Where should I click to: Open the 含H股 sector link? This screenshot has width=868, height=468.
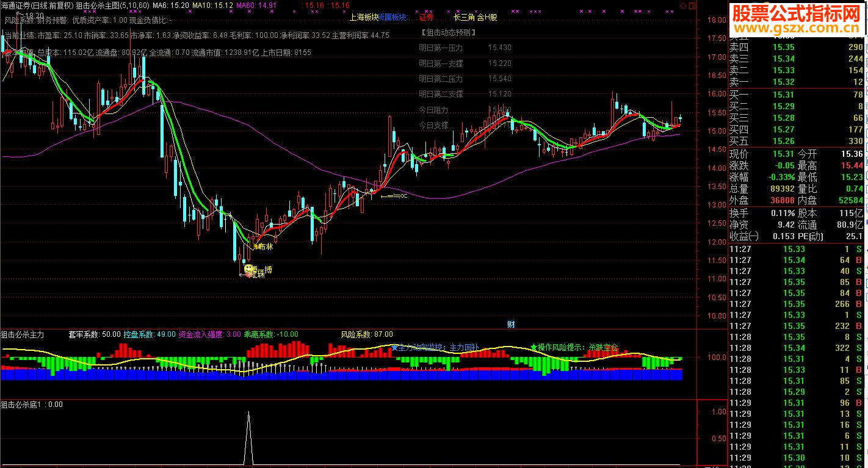pyautogui.click(x=487, y=17)
